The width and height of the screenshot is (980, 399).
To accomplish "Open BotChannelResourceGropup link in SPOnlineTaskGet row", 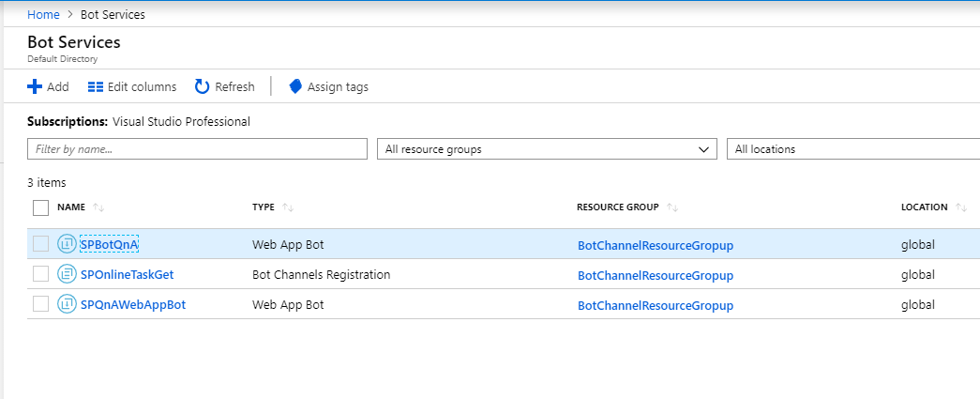I will 656,276.
